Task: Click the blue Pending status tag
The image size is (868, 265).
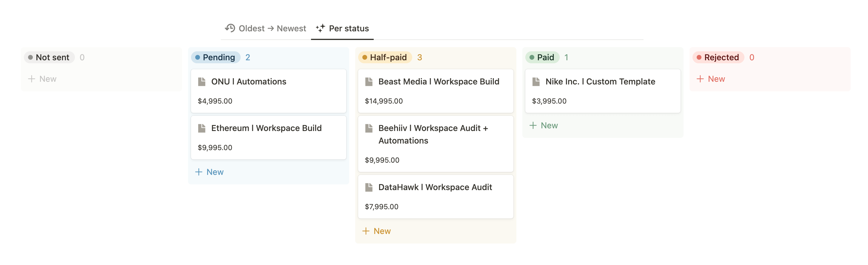Action: [216, 57]
